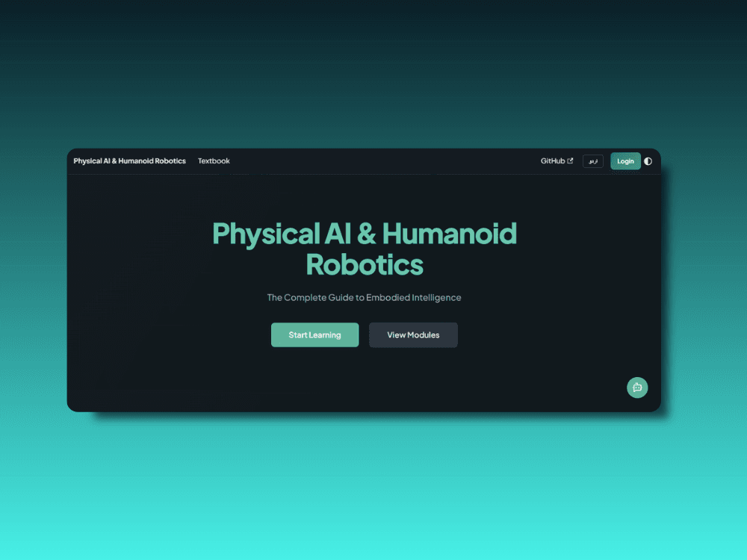Click the word Robotics in the hero title

click(x=365, y=264)
